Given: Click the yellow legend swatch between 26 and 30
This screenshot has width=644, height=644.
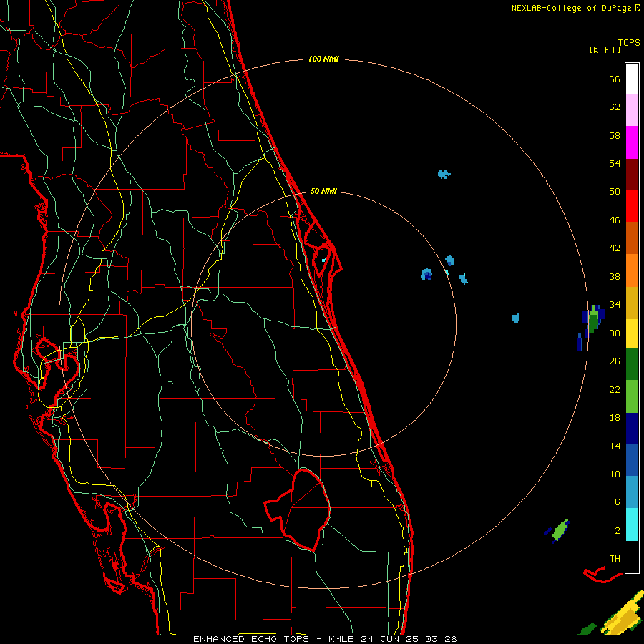Looking at the screenshot, I should (632, 333).
